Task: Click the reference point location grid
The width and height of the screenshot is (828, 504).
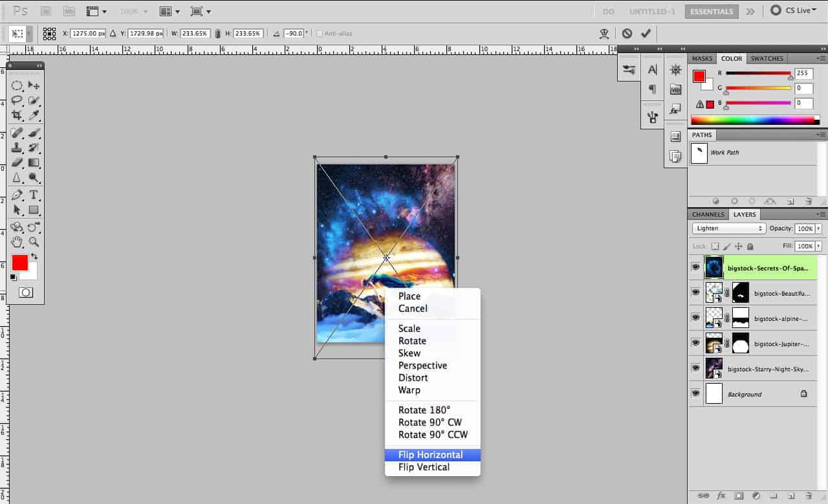Action: (x=49, y=33)
